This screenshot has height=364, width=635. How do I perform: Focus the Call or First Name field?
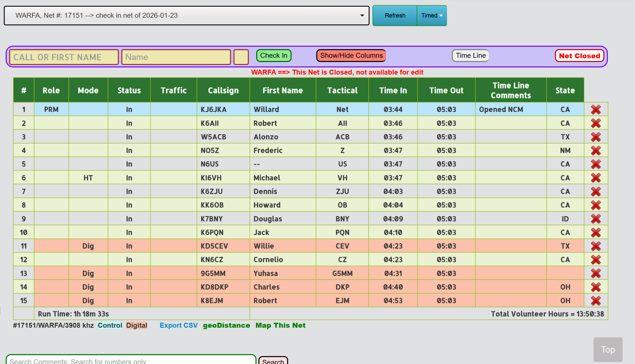pyautogui.click(x=64, y=57)
